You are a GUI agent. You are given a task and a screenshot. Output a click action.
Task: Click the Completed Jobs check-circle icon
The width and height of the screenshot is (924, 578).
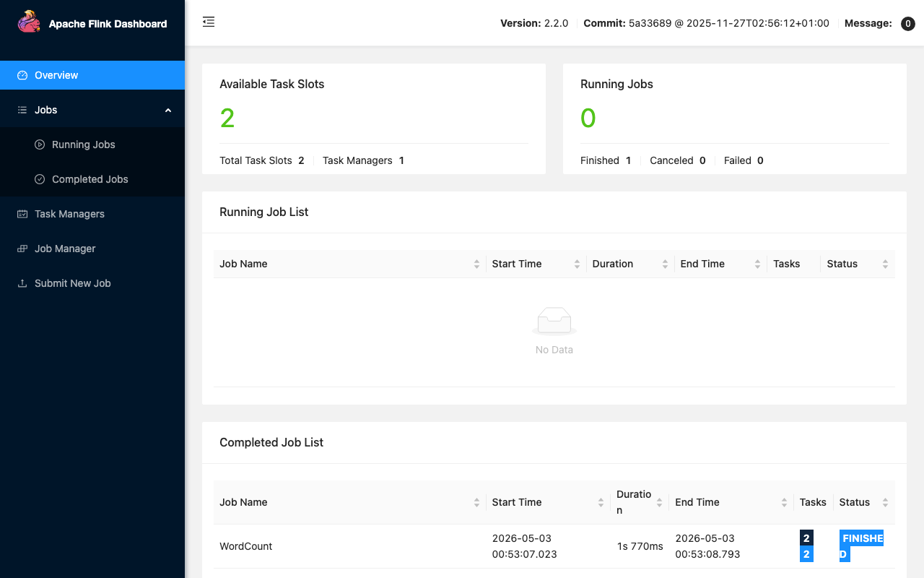point(40,179)
